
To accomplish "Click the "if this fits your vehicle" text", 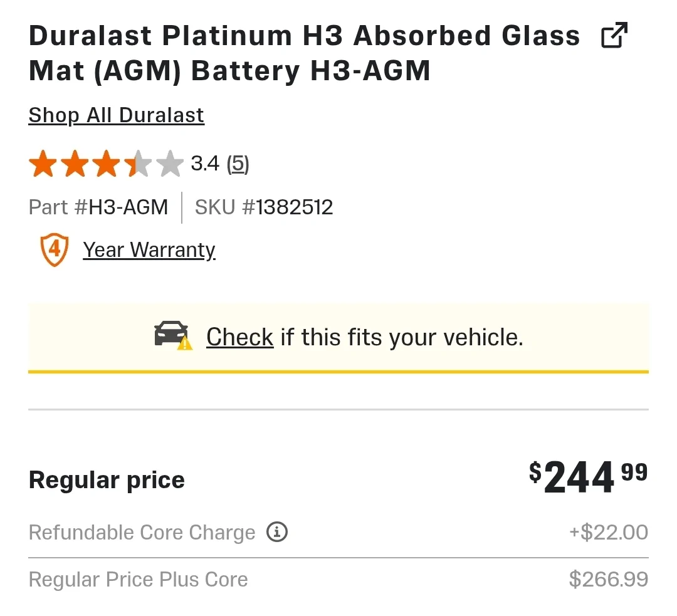I will [402, 337].
